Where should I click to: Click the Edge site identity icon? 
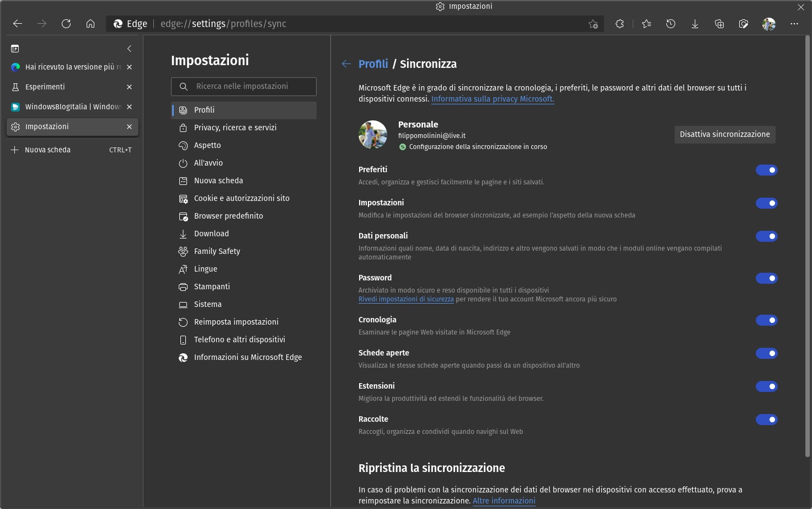coord(118,24)
